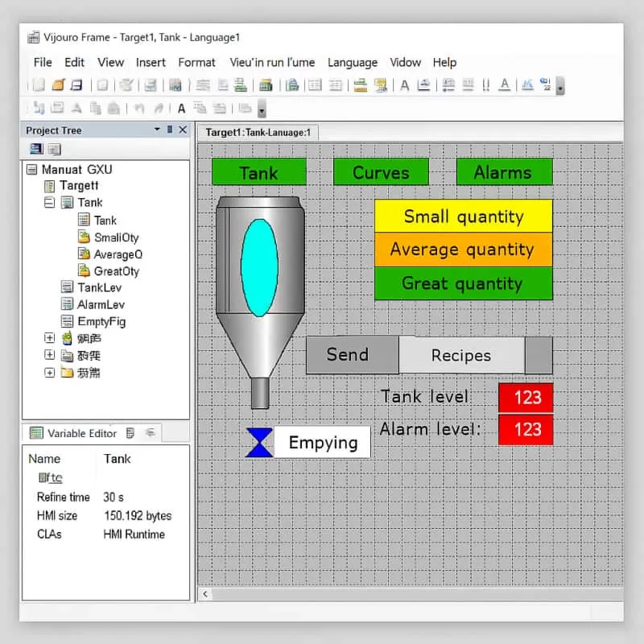Screen dimensions: 644x644
Task: Click the small grey button right of Recipes
Action: (x=539, y=355)
